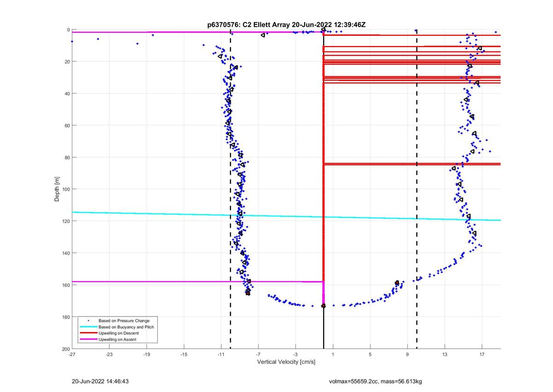Click y-axis tick label 80
The image size is (553, 392).
[67, 157]
